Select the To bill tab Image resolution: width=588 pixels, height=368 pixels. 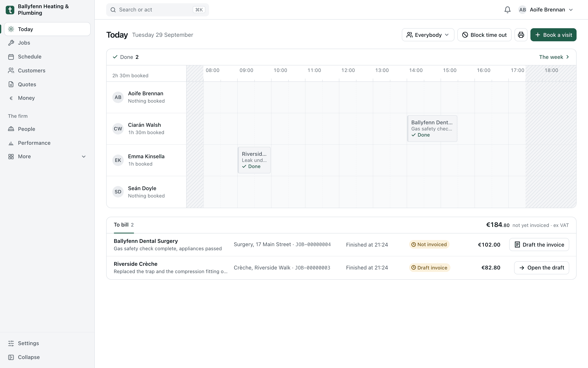(124, 225)
